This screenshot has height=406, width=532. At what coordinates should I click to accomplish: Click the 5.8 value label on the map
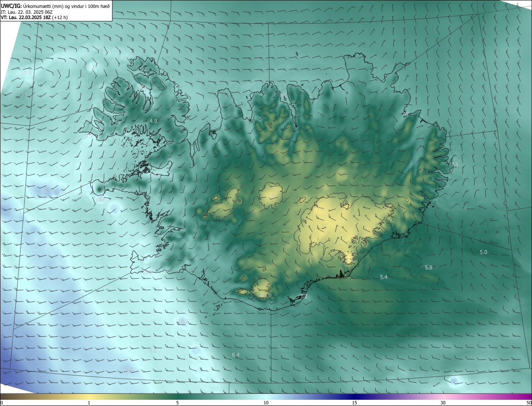point(429,268)
